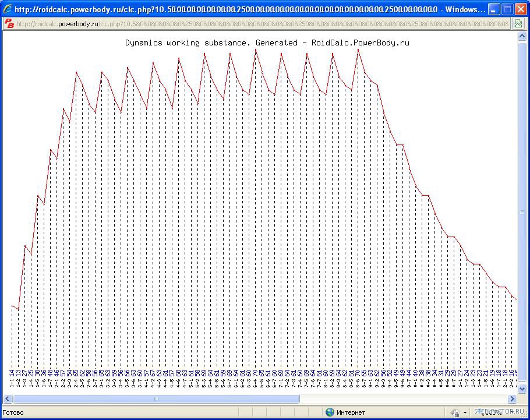Viewport: 530px width, 420px height.
Task: Click the Internet Explorer logo in title bar
Action: 8,9
